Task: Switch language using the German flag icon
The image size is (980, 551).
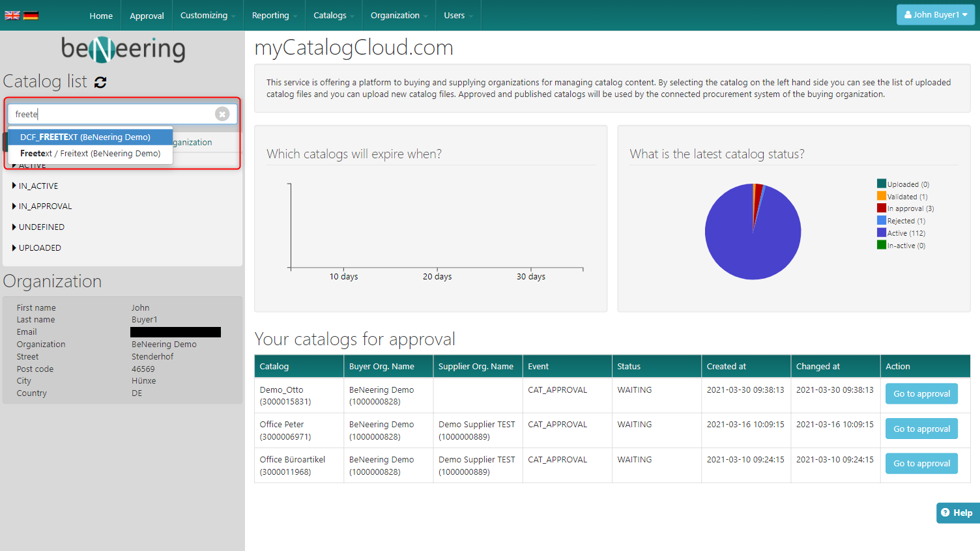Action: tap(31, 16)
